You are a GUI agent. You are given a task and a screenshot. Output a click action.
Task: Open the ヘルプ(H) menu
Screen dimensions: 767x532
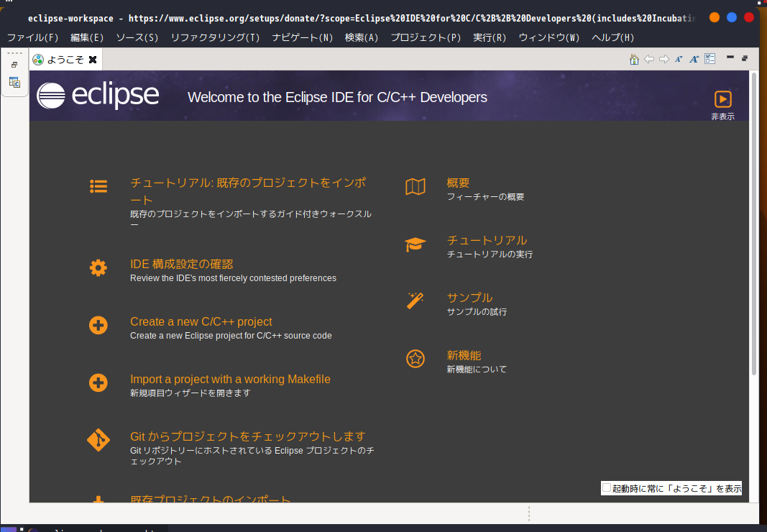[613, 37]
